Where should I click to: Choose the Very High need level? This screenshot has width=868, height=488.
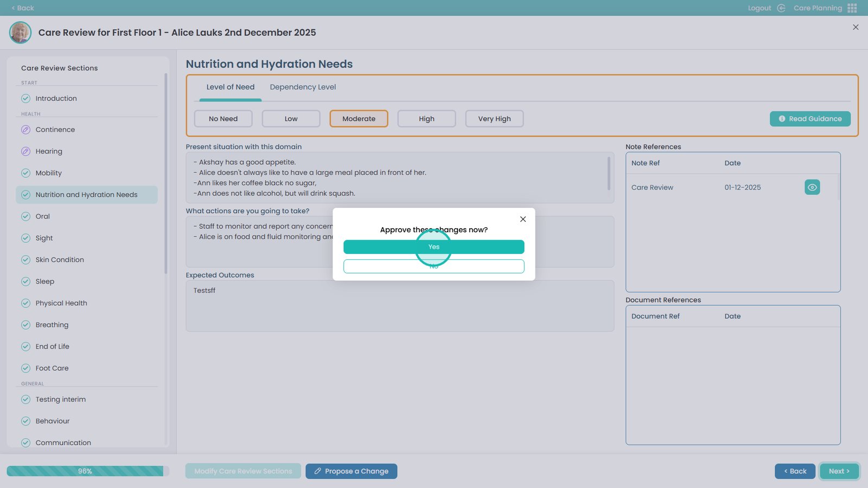pyautogui.click(x=494, y=119)
